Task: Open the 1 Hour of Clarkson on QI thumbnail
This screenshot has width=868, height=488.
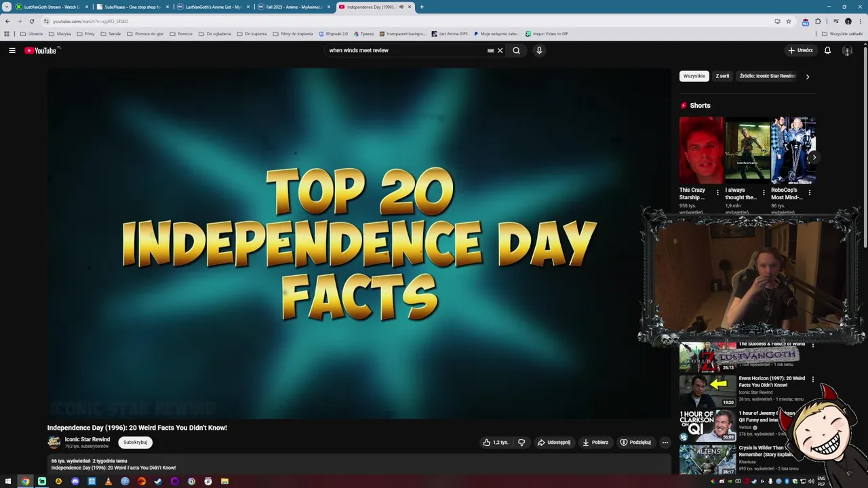Action: click(x=707, y=426)
